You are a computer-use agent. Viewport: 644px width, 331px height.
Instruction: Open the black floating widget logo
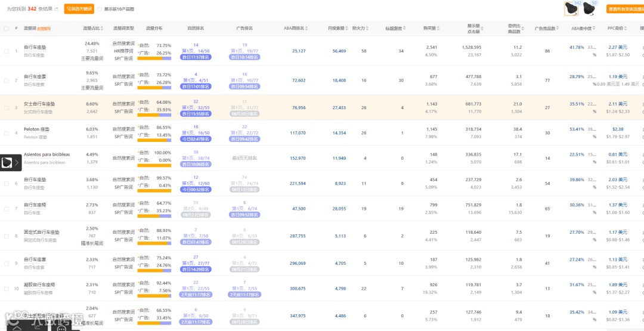(7, 163)
